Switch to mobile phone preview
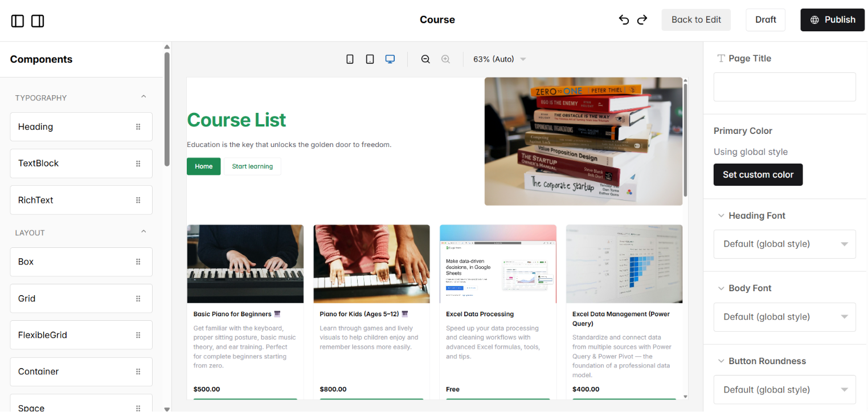This screenshot has width=868, height=412. (350, 59)
